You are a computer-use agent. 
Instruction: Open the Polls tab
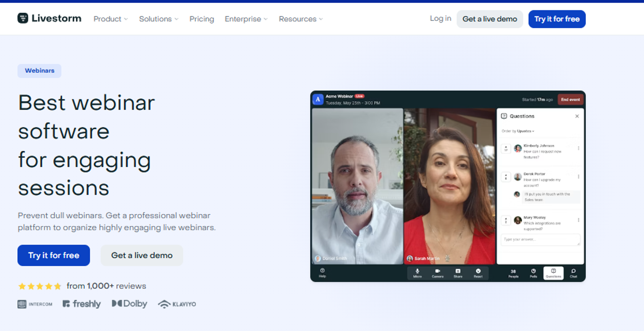(x=533, y=273)
